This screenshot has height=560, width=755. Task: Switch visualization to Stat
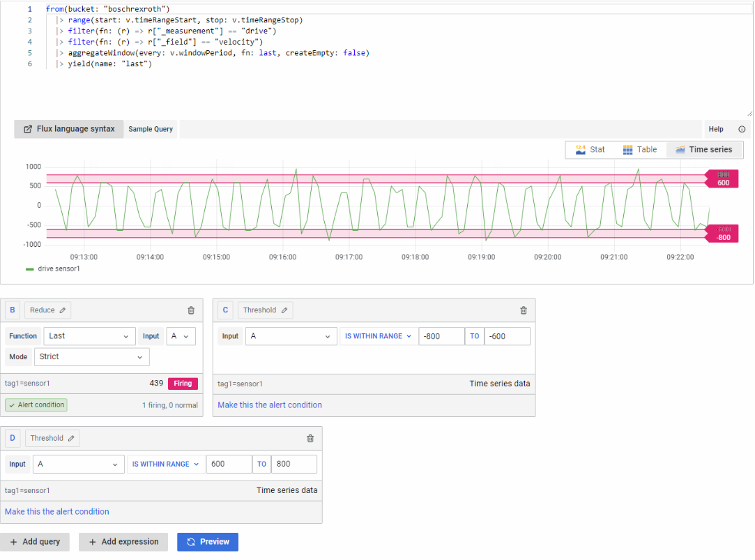click(x=590, y=149)
